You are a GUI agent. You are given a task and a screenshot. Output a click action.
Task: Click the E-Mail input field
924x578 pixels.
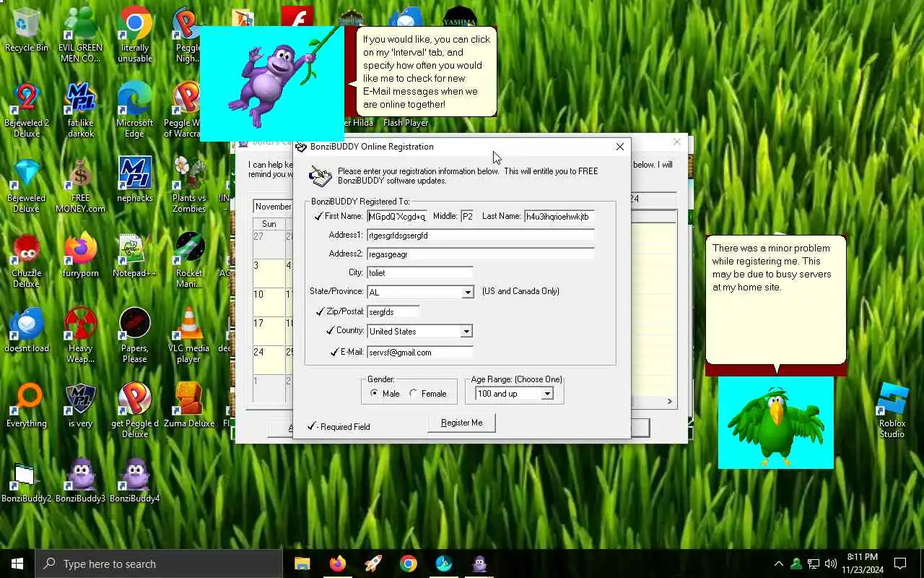coord(420,353)
